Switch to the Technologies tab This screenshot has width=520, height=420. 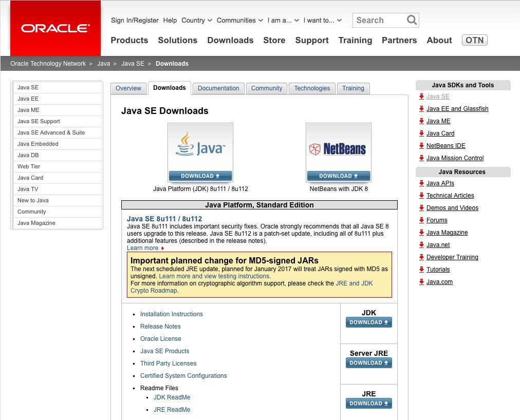pos(312,88)
